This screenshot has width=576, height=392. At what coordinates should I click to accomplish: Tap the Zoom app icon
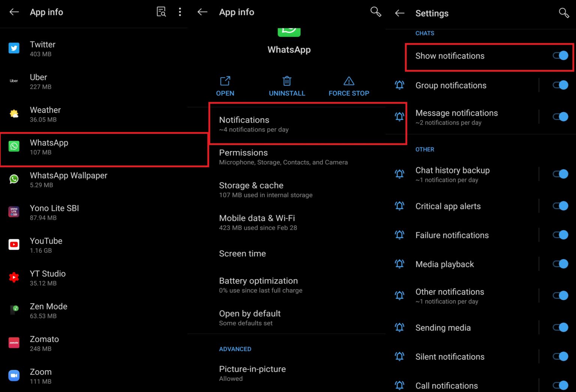pyautogui.click(x=14, y=375)
